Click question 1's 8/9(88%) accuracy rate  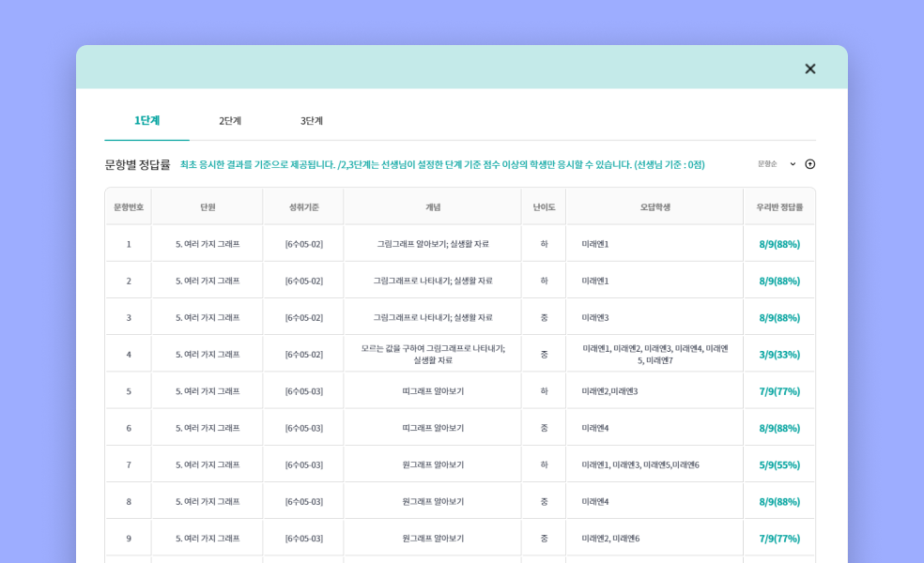coord(779,244)
